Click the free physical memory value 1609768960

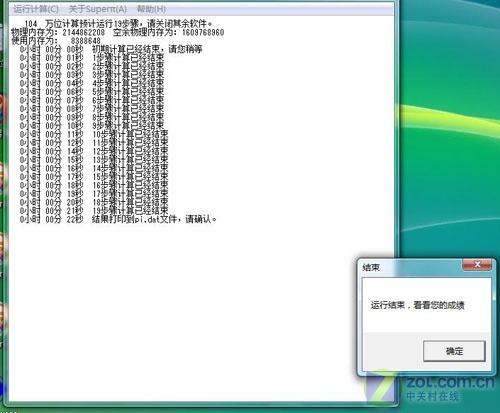203,32
